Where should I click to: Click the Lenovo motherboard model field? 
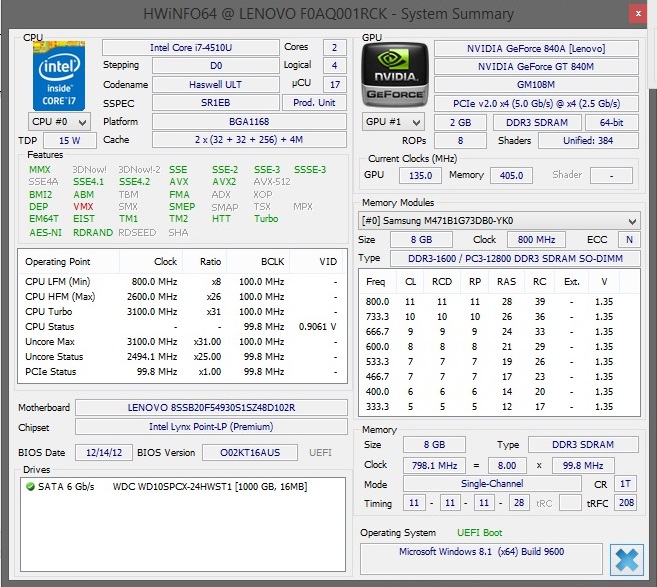211,407
